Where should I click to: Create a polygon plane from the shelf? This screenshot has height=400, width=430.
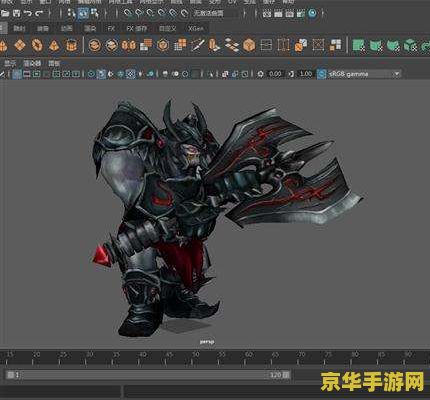20,45
